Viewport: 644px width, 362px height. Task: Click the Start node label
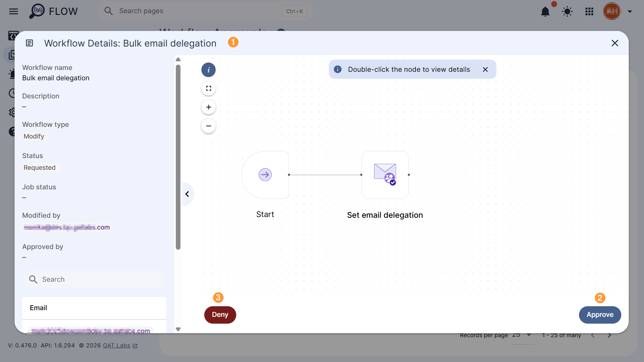coord(265,214)
